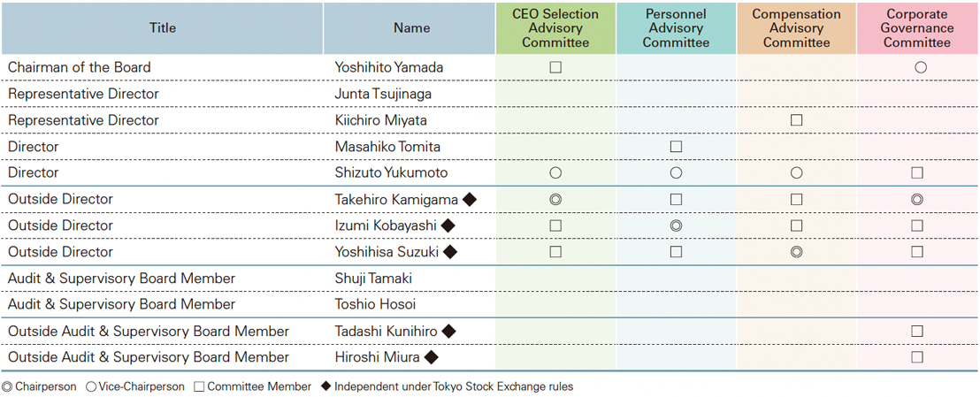Click the Compensation Advisory Committee orange header
980x397 pixels.
[x=797, y=28]
